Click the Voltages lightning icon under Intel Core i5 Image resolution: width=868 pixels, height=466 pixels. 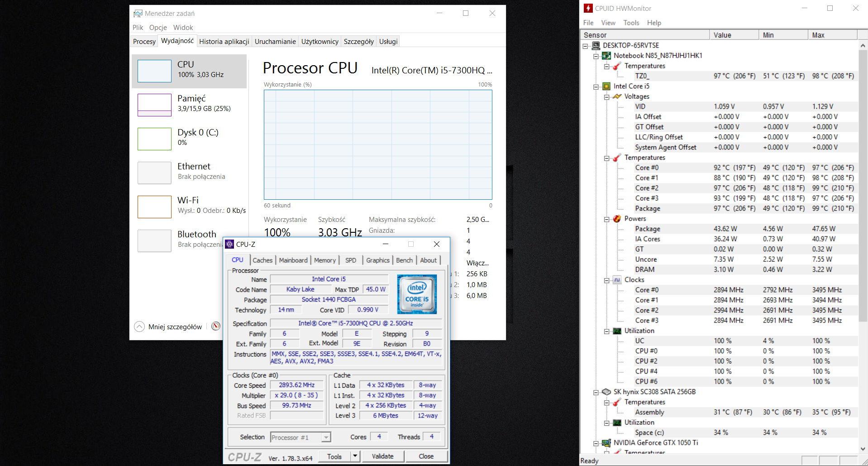coord(617,96)
